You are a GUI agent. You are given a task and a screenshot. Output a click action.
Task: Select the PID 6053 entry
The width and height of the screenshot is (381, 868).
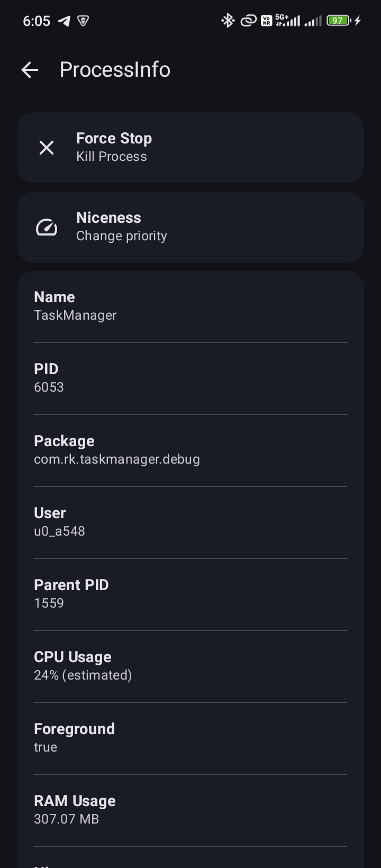coord(190,378)
